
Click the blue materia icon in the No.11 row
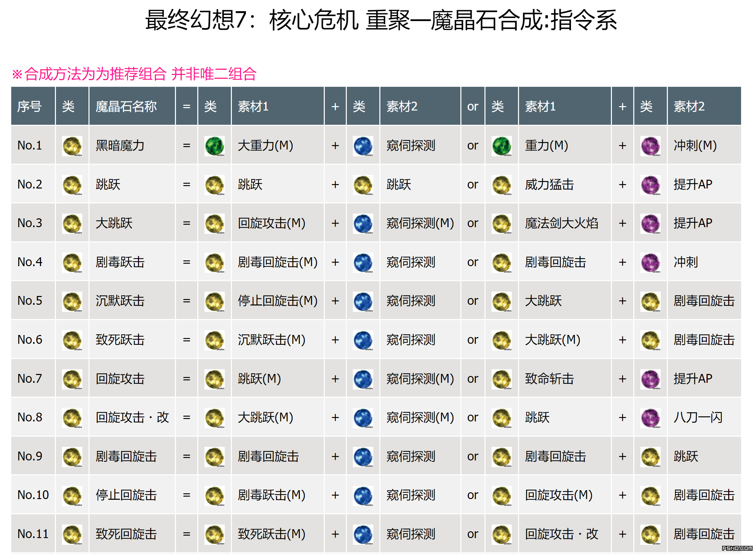point(363,534)
